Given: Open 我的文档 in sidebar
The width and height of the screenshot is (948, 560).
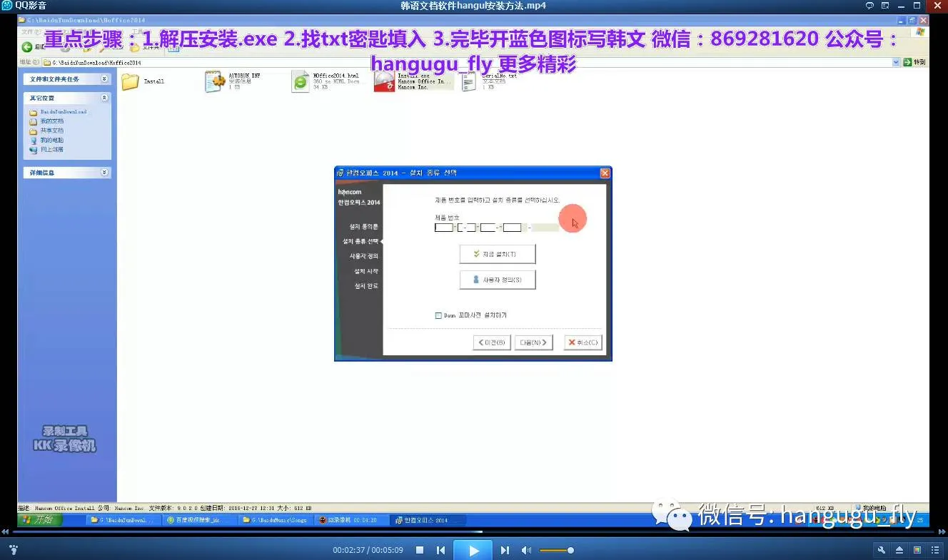Looking at the screenshot, I should 51,121.
